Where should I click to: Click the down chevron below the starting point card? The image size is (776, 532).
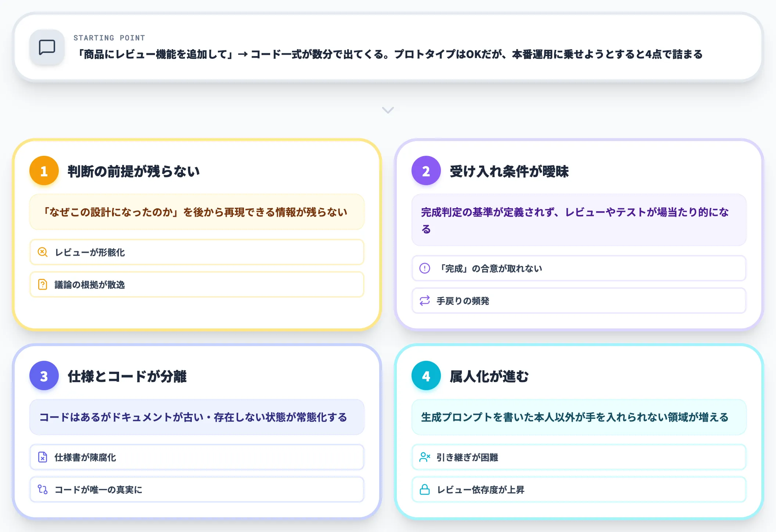tap(388, 110)
